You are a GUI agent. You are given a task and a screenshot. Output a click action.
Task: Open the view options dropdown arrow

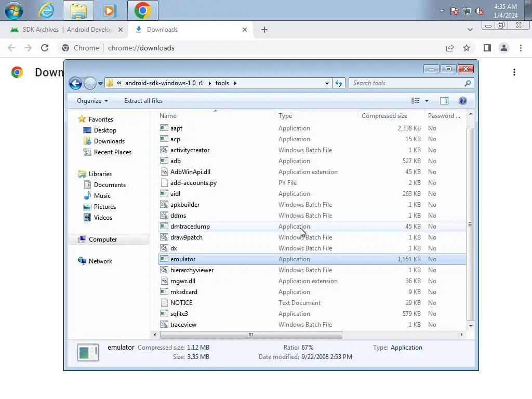pos(427,101)
